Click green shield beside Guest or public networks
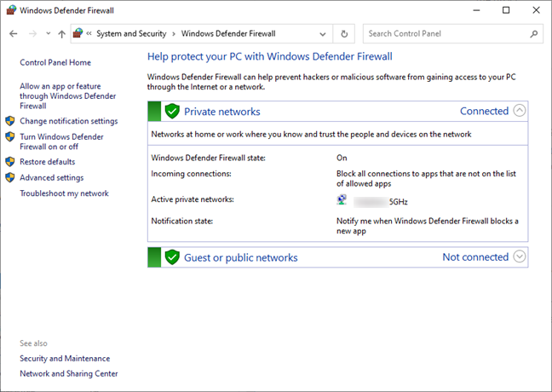The width and height of the screenshot is (552, 392). click(x=172, y=257)
